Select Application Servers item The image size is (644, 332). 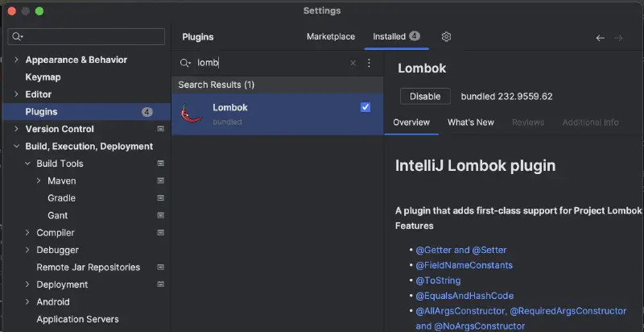77,319
